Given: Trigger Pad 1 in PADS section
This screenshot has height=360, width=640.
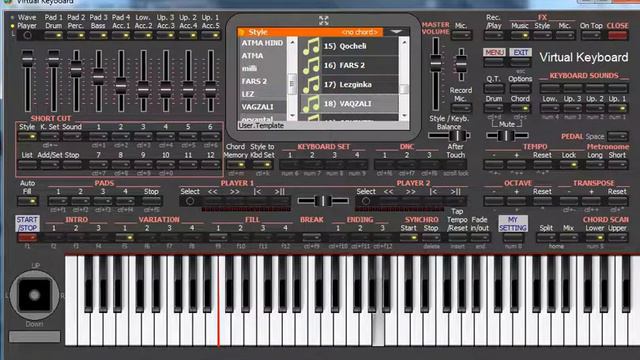Looking at the screenshot, I should [58, 201].
